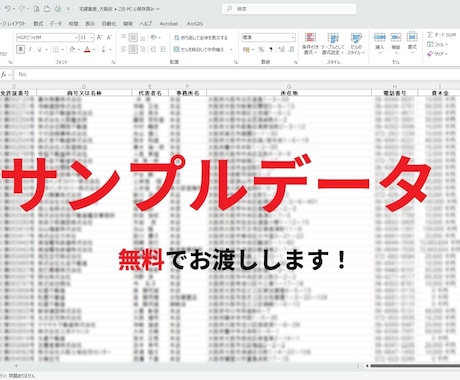This screenshot has height=380, width=460.
Task: Switch to the Acrobat tab
Action: pyautogui.click(x=169, y=23)
